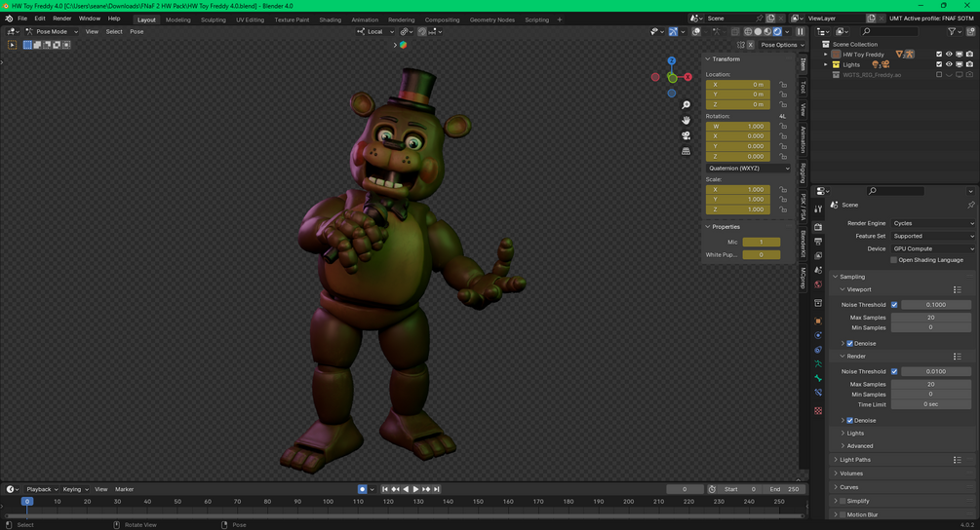Open the World properties tab icon
This screenshot has width=980, height=530.
point(818,284)
